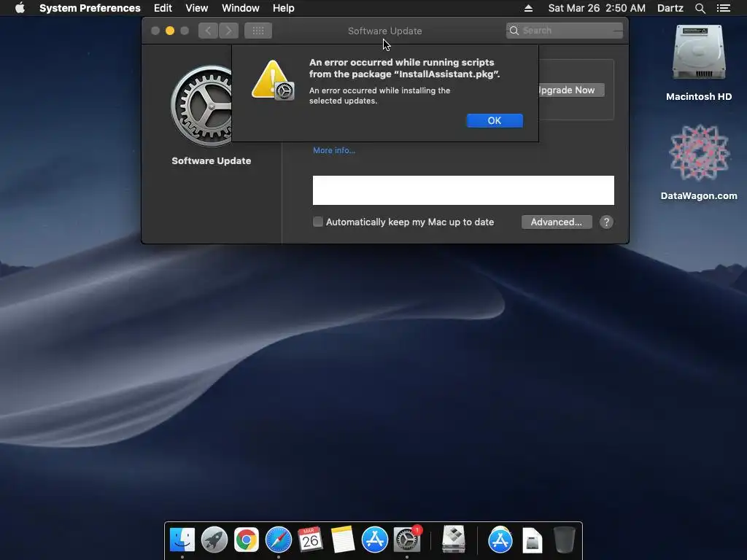Open the System Preferences menu

click(x=90, y=8)
